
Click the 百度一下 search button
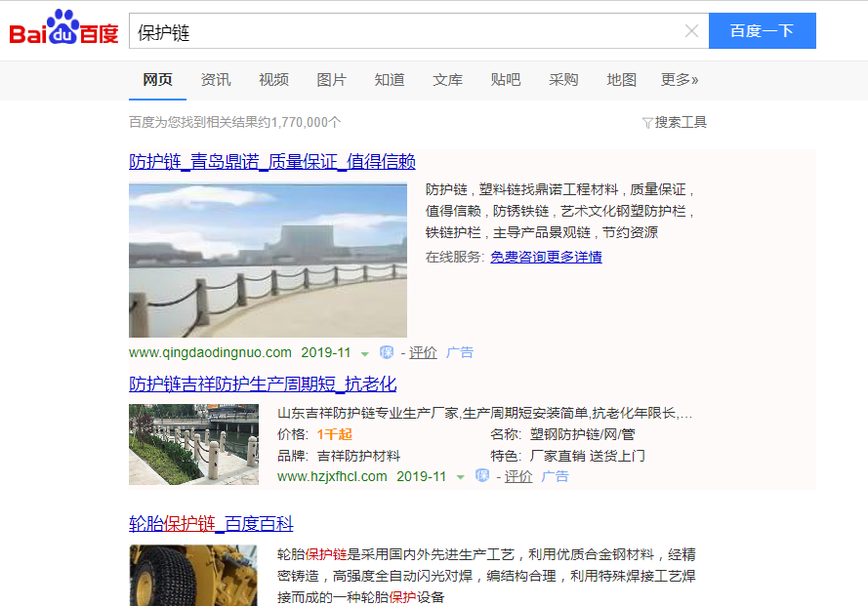click(763, 31)
